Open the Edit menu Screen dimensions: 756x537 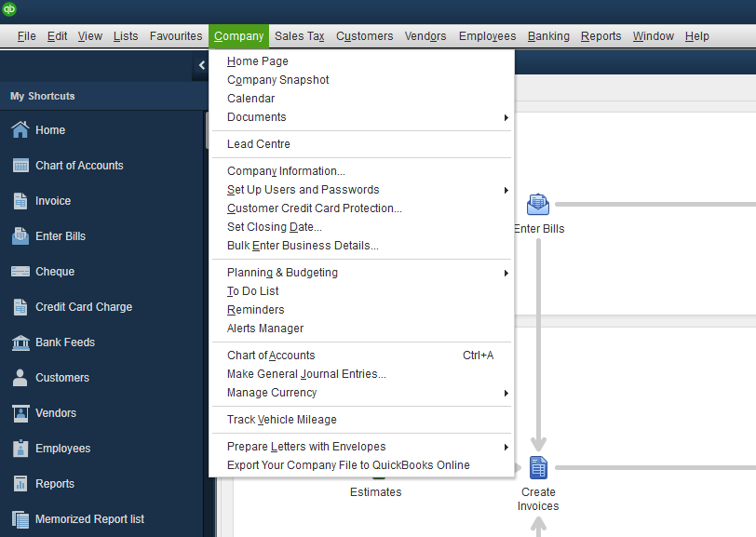click(x=57, y=36)
